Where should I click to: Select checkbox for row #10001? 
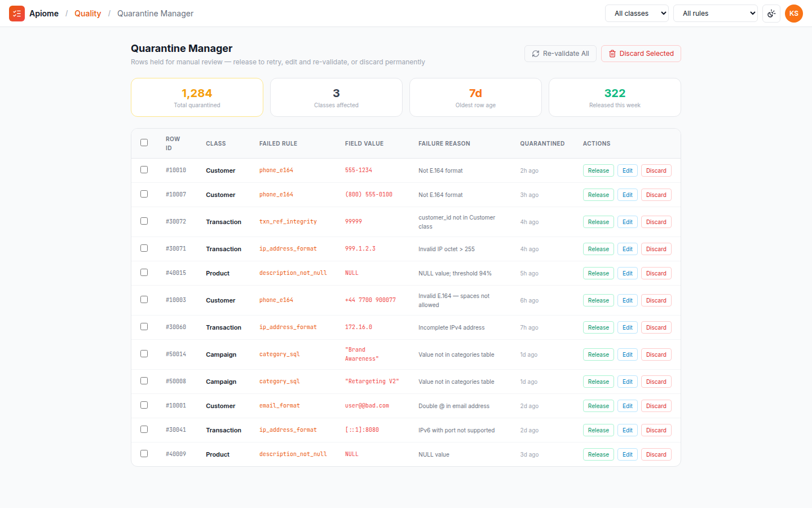coord(144,405)
